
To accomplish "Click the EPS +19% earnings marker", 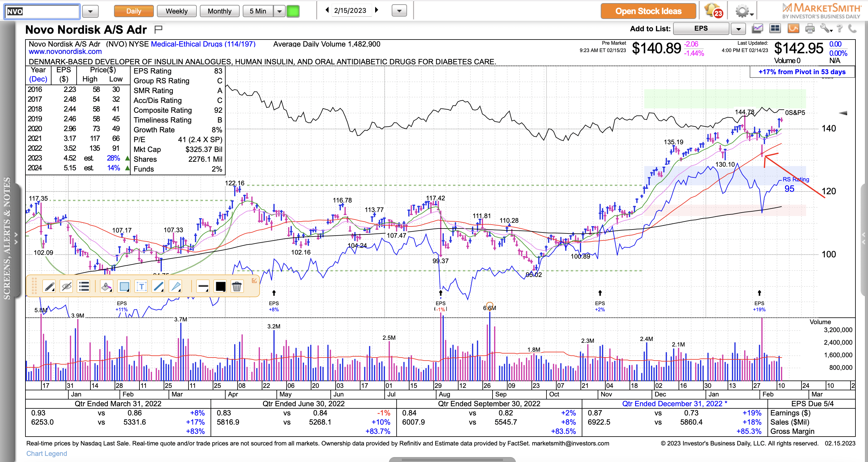I will [x=759, y=306].
